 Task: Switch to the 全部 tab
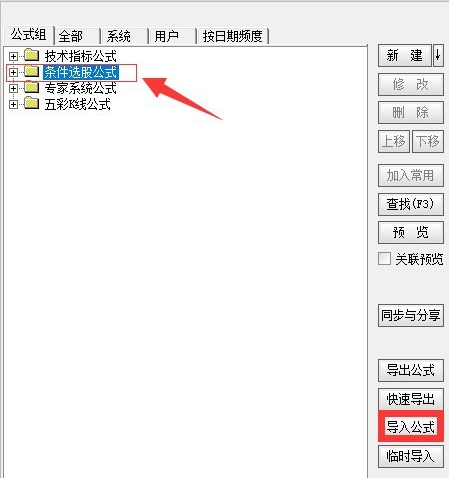77,36
